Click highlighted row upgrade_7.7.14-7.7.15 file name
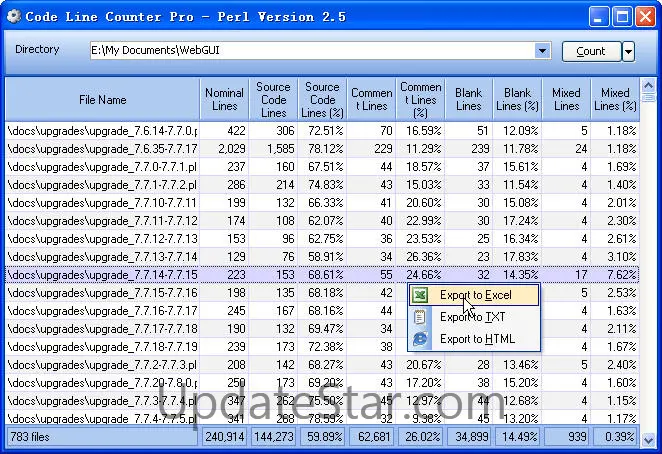This screenshot has width=662, height=454. pos(103,275)
